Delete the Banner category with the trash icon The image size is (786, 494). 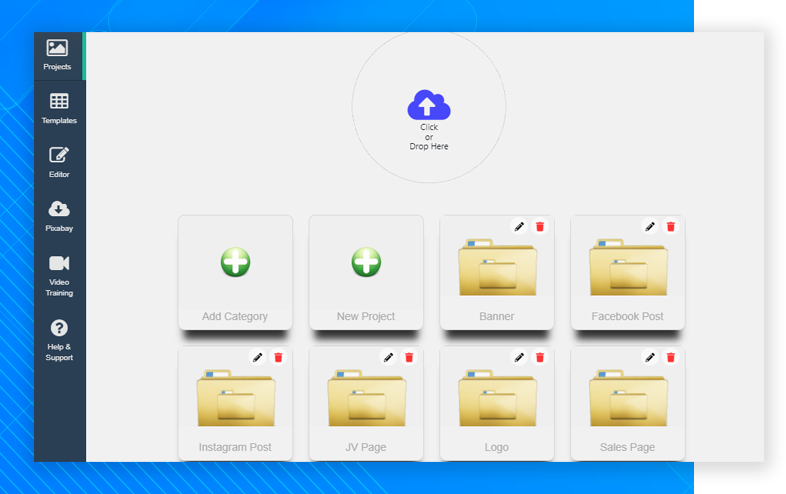click(540, 227)
